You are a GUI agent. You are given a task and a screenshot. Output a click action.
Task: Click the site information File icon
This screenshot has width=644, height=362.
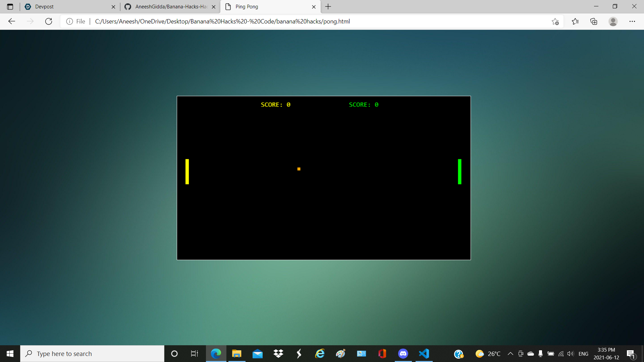pos(69,21)
